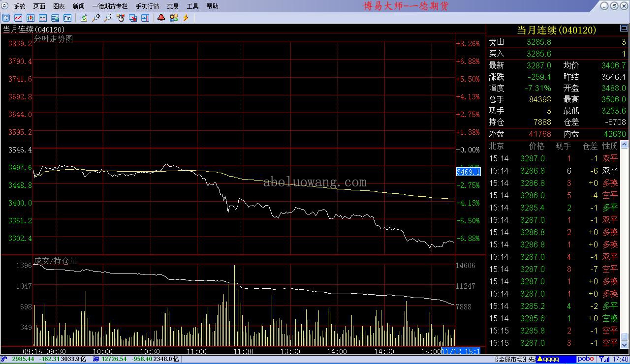630x364 pixels.
Task: Click the 仓差 value -6708
Action: (616, 122)
